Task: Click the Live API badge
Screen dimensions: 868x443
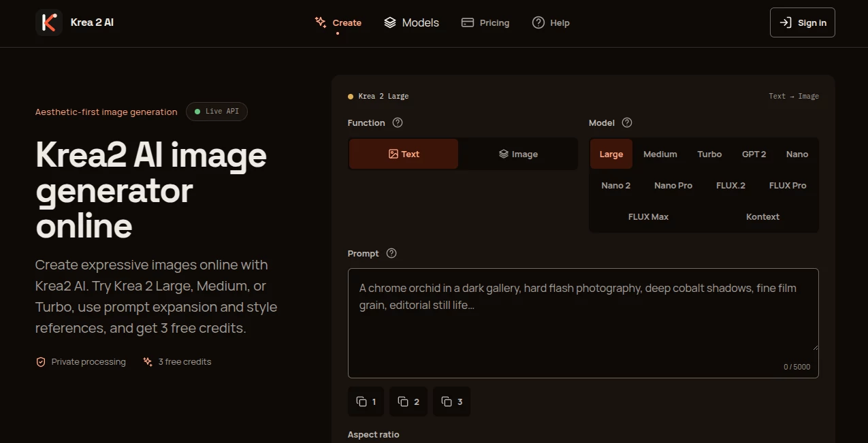Action: (x=216, y=112)
